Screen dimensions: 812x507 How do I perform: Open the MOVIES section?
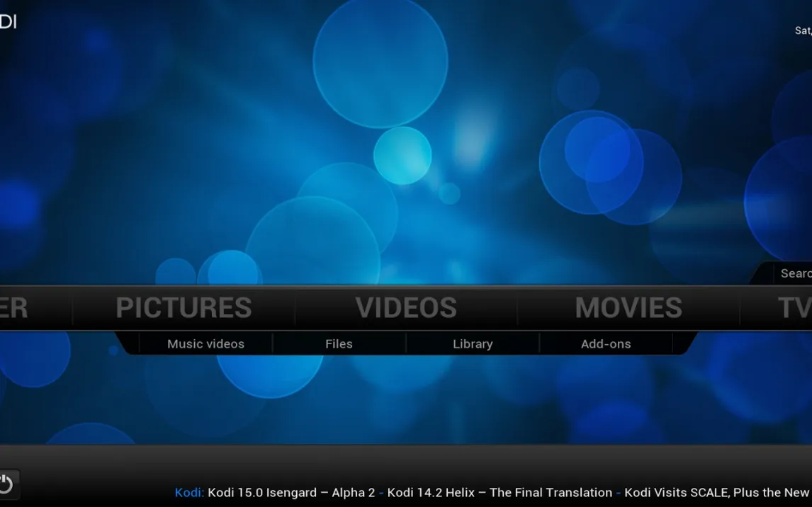click(x=628, y=308)
